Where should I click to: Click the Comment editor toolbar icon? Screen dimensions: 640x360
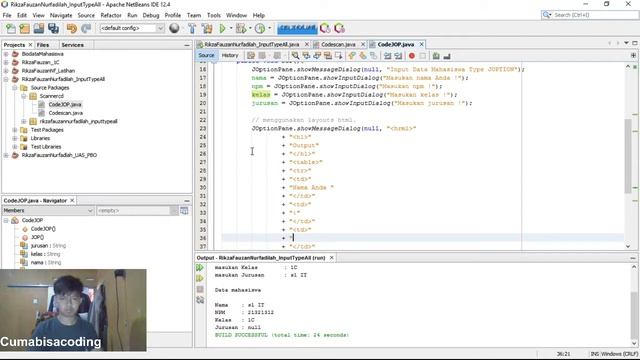[436, 56]
